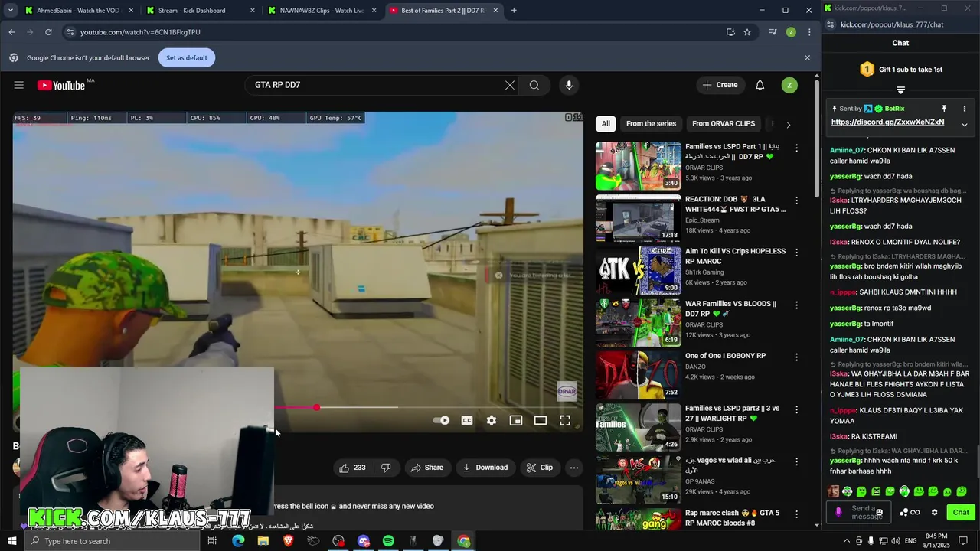This screenshot has height=551, width=980.
Task: Clear the YouTube search box text
Action: point(510,85)
